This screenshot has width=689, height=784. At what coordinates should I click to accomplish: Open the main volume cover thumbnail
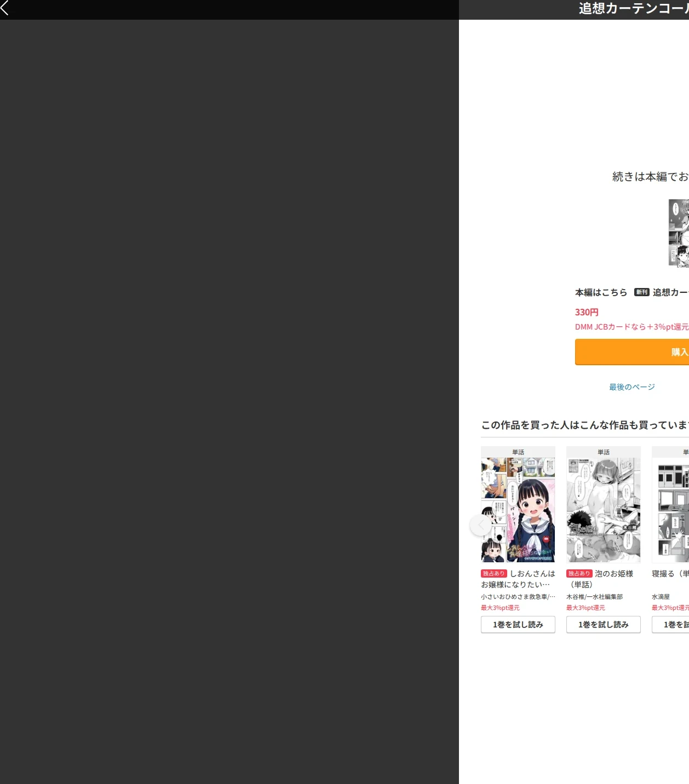679,233
